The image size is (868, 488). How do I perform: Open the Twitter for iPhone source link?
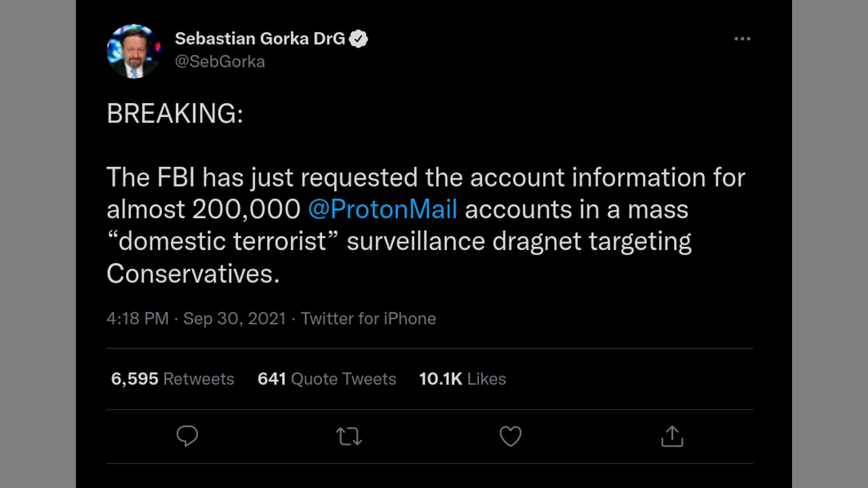tap(368, 319)
